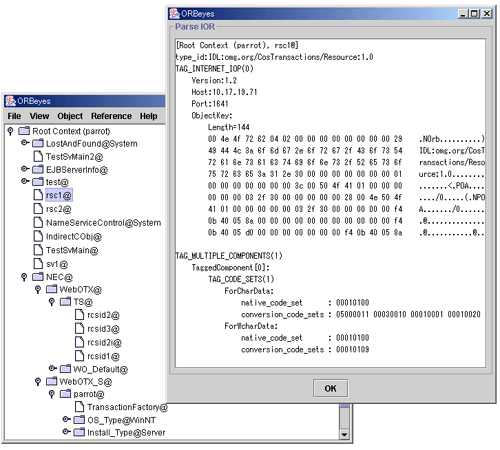Screen dimensions: 500x450
Task: Click the rcsid3@ document icon
Action: (x=79, y=329)
